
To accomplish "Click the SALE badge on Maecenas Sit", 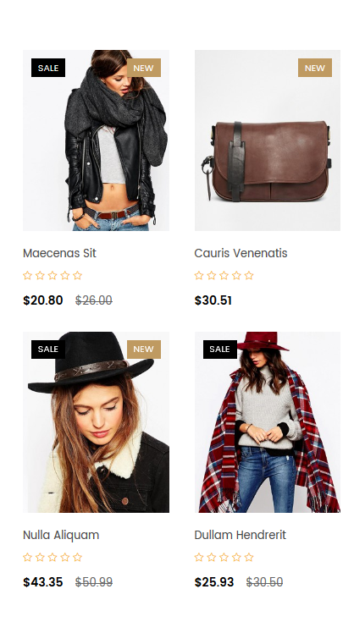I will point(48,68).
